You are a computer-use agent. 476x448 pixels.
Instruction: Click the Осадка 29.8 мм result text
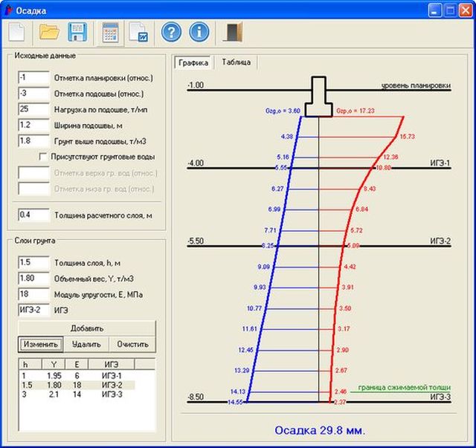pyautogui.click(x=320, y=430)
